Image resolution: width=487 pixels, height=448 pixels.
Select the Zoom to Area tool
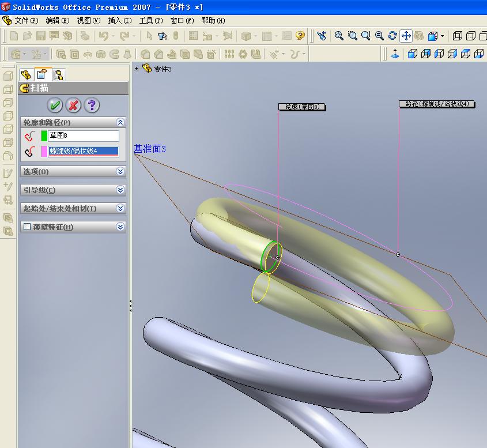coord(352,36)
